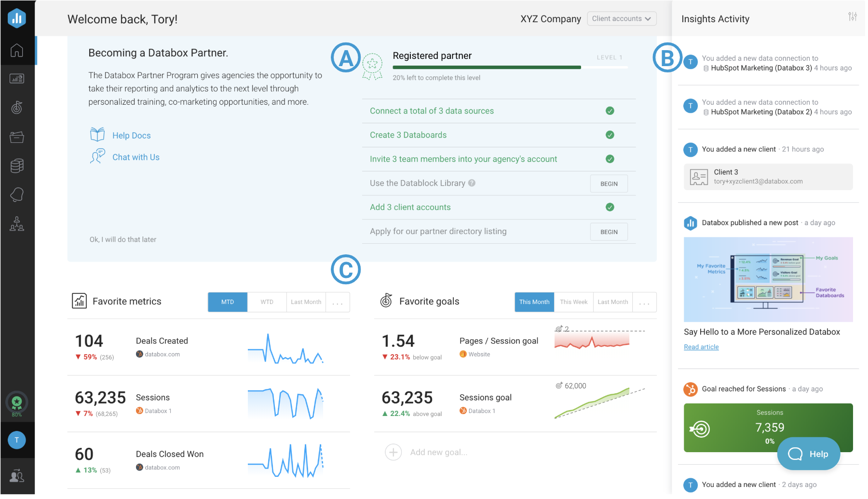Image resolution: width=868 pixels, height=499 pixels.
Task: Open the Pages / Session goal
Action: point(515,347)
